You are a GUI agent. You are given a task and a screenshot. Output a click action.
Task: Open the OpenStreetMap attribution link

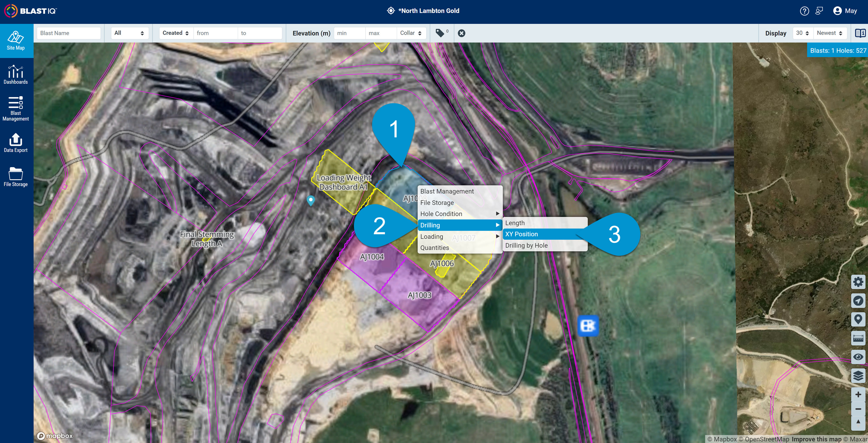(x=764, y=439)
